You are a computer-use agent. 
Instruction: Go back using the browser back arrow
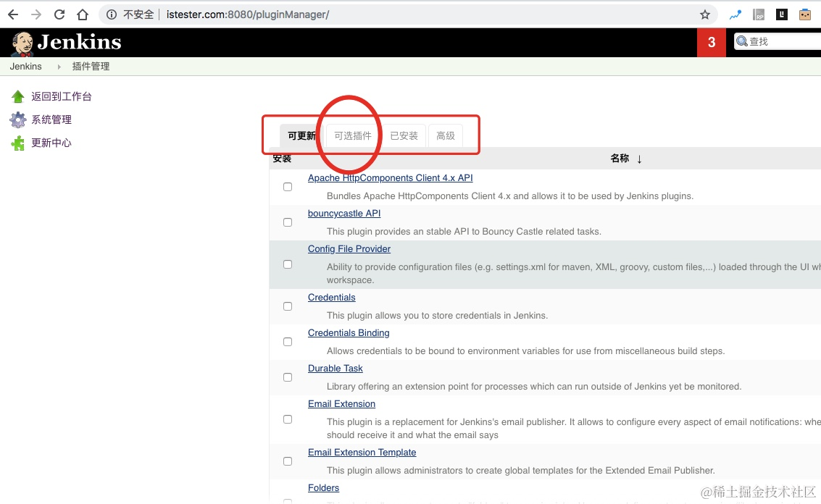[13, 14]
